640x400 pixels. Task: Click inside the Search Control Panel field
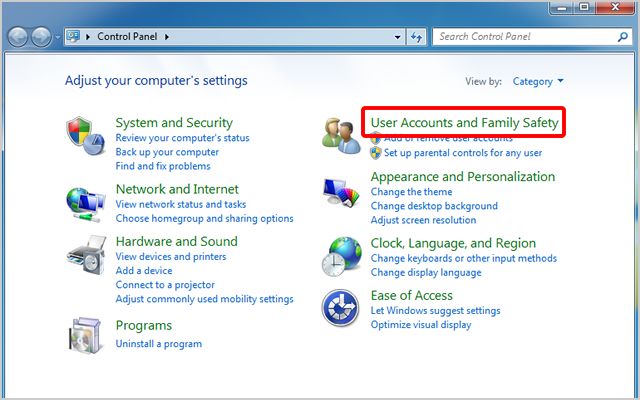coord(520,37)
